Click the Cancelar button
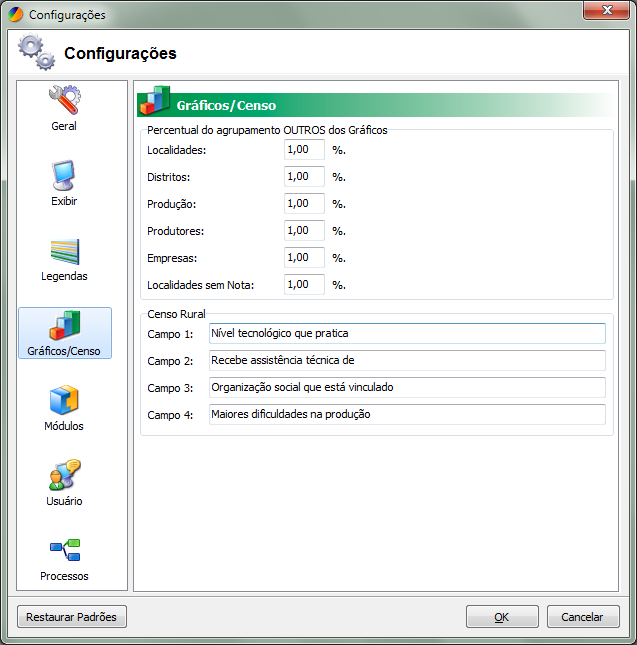The width and height of the screenshot is (637, 645). (x=582, y=617)
